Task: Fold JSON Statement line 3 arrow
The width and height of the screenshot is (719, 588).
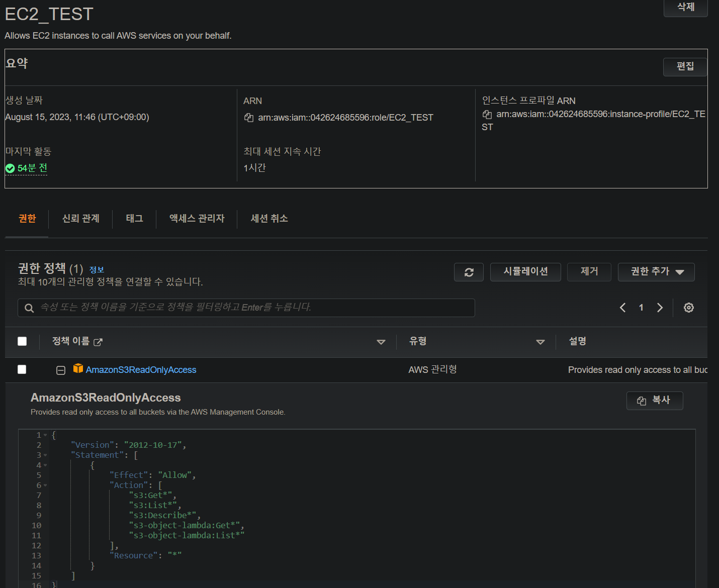Action: 45,455
